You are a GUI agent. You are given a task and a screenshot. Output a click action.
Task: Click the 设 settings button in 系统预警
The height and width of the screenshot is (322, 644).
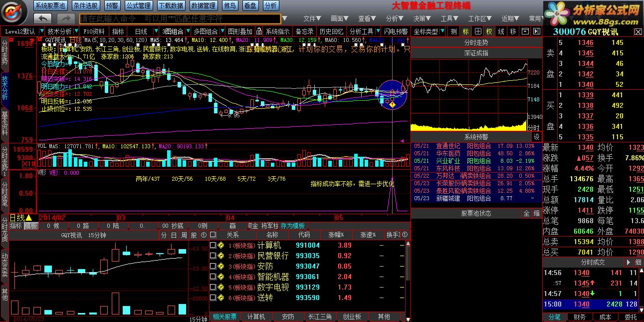(536, 136)
